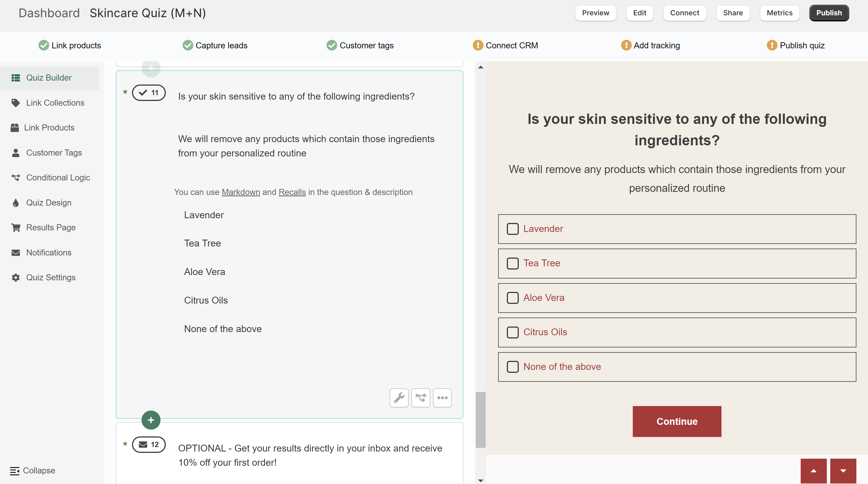
Task: Click the Capture leads green check icon
Action: point(188,45)
